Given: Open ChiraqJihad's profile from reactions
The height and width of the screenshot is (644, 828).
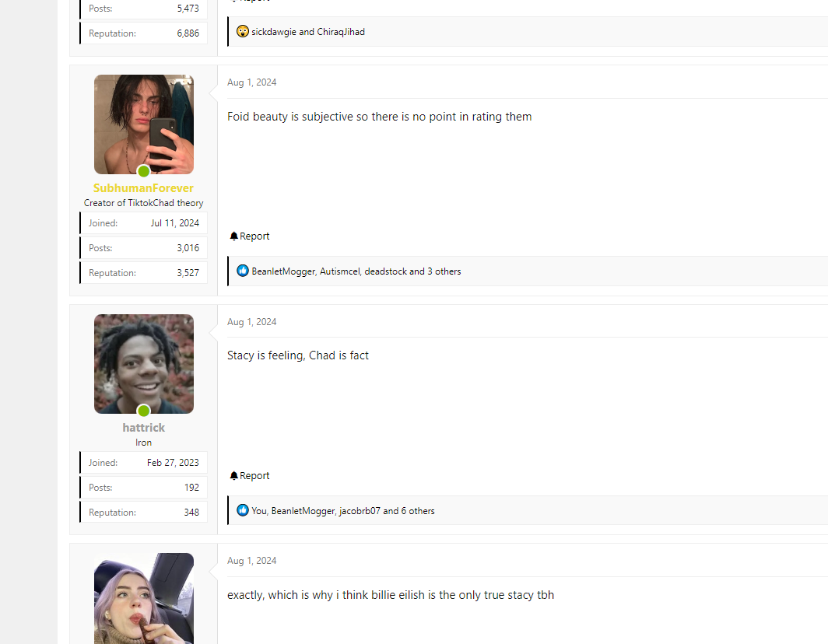Looking at the screenshot, I should (x=341, y=32).
